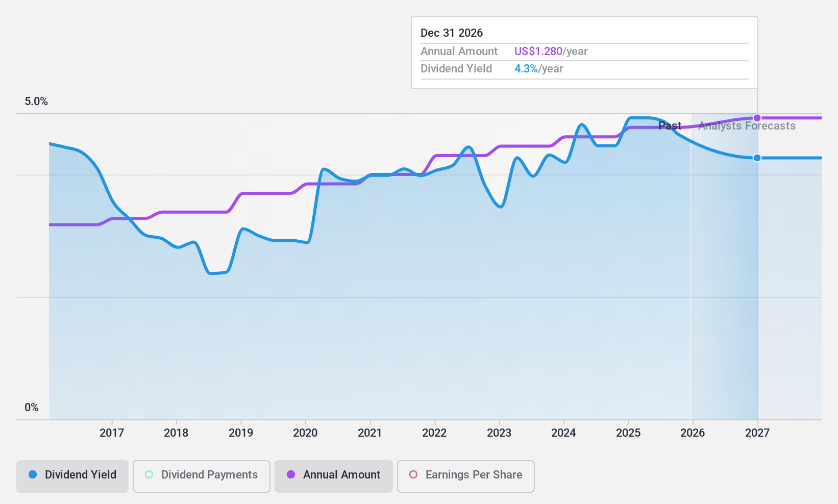The image size is (838, 504).
Task: Expand details in the Dec 31 2026 tooltip
Action: click(x=452, y=33)
